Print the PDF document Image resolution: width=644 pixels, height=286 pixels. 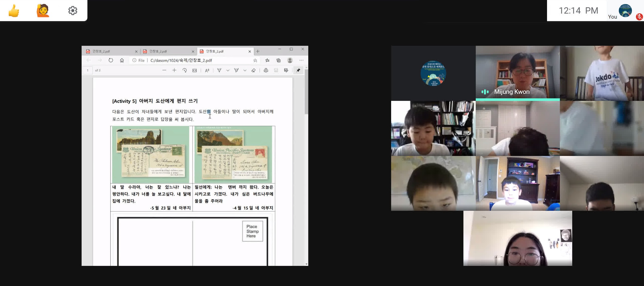266,70
